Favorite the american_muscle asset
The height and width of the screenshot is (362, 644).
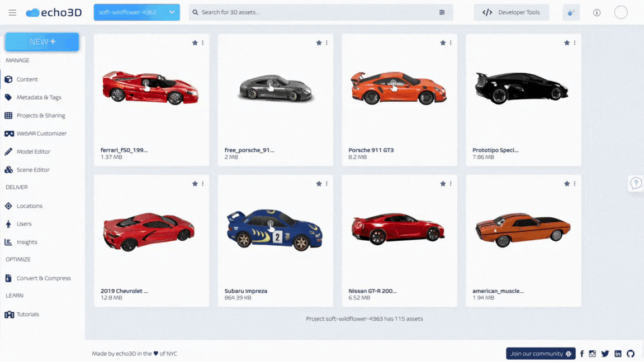coord(567,184)
